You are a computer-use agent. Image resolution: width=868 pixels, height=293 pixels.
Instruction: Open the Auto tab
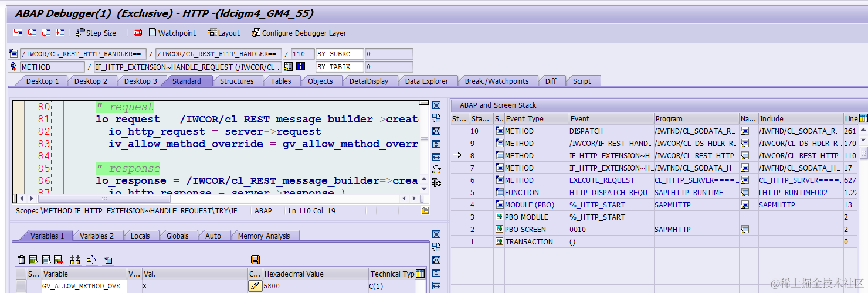[213, 236]
